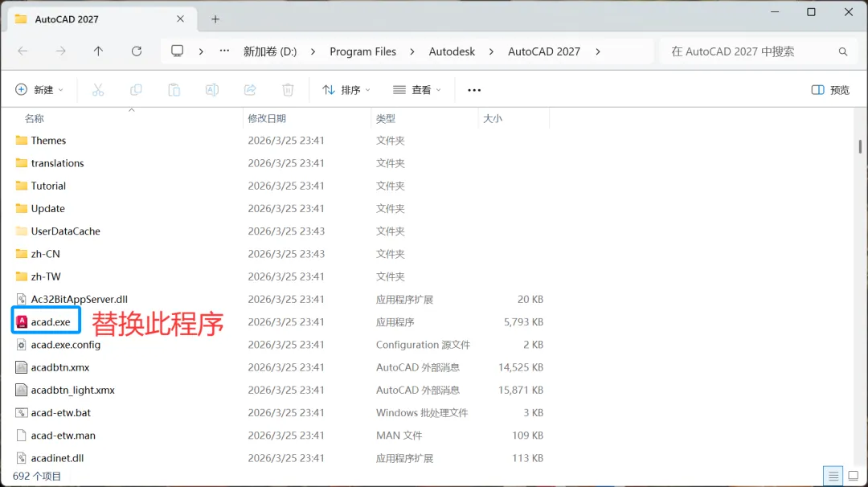Close the AutoCAD 2027 tab
The image size is (868, 487).
pos(181,18)
